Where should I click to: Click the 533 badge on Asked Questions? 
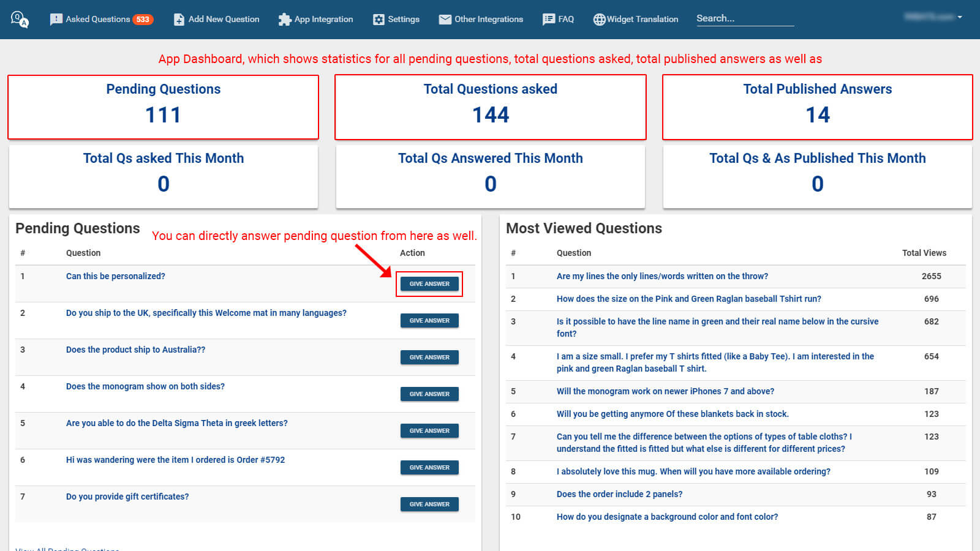pos(143,20)
